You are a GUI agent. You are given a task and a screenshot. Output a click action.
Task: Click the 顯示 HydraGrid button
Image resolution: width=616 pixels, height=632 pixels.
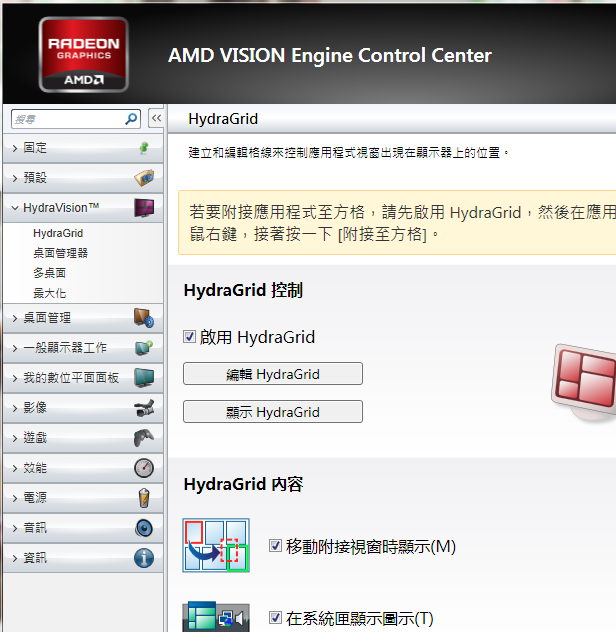(273, 412)
